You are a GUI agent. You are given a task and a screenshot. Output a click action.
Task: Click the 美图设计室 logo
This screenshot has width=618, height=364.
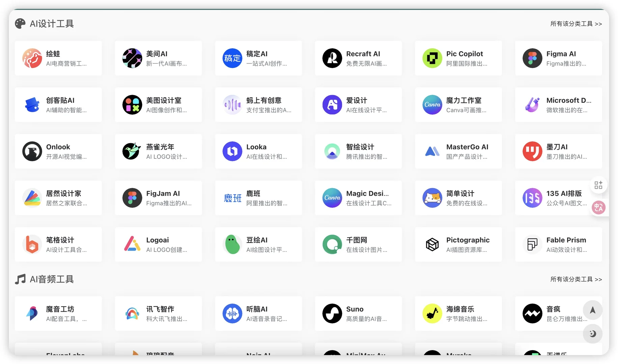click(x=132, y=105)
